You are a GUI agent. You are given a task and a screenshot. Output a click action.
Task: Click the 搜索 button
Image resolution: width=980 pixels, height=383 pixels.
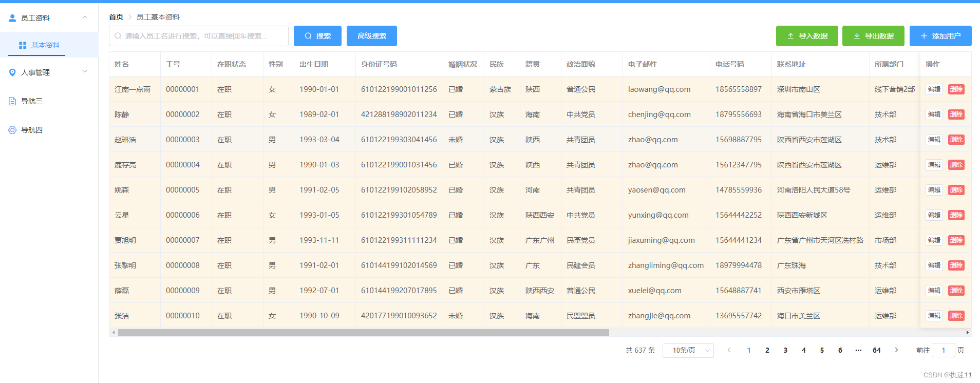pyautogui.click(x=317, y=36)
